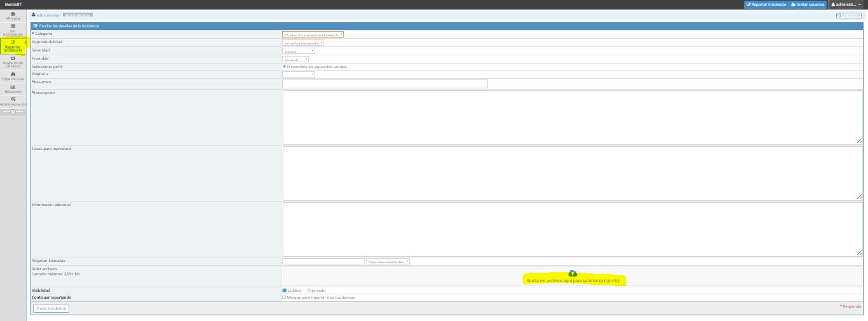Select the público visibility radio button
868x321 pixels.
(285, 290)
